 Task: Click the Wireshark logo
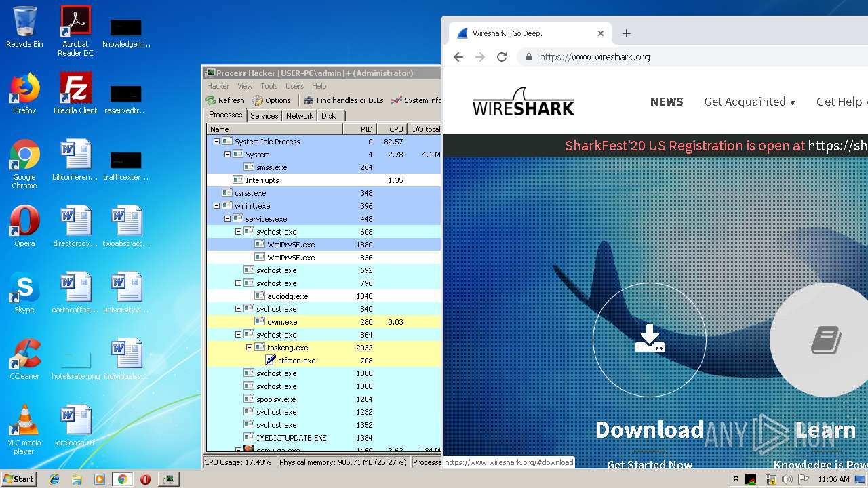(523, 102)
